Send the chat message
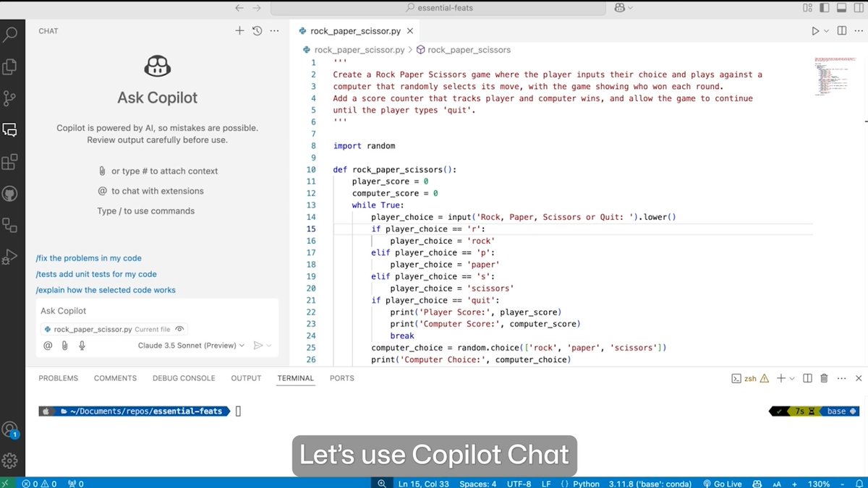 click(258, 346)
